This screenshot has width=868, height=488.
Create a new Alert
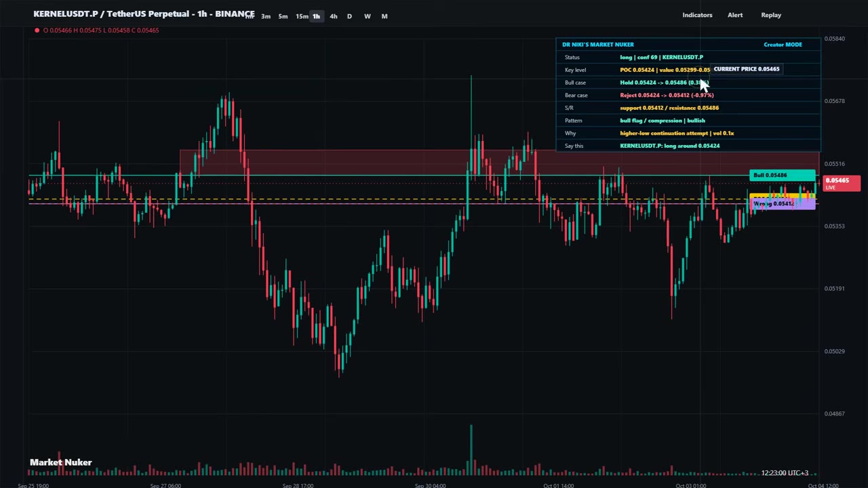point(735,15)
